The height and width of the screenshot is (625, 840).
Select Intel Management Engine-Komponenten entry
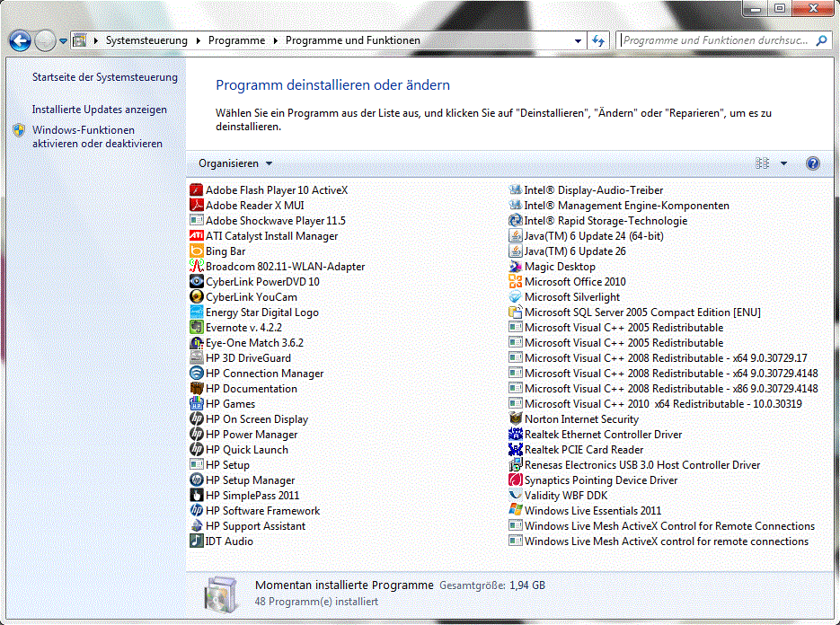pyautogui.click(x=619, y=205)
